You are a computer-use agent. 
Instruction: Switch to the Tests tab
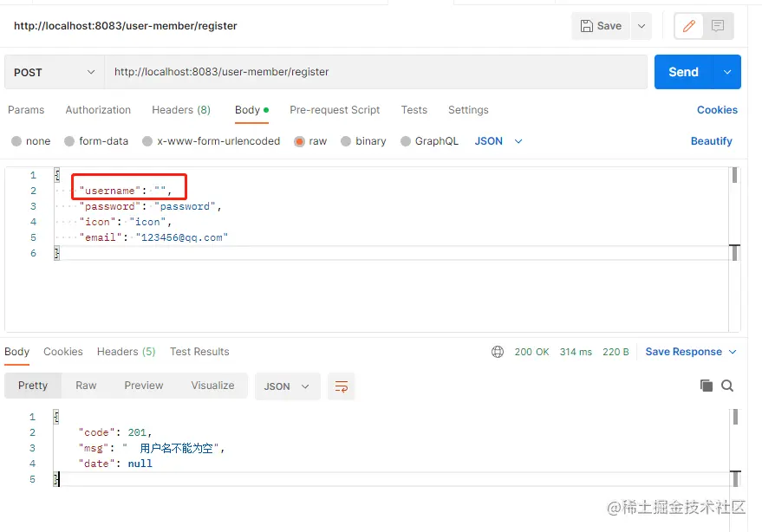coord(414,110)
